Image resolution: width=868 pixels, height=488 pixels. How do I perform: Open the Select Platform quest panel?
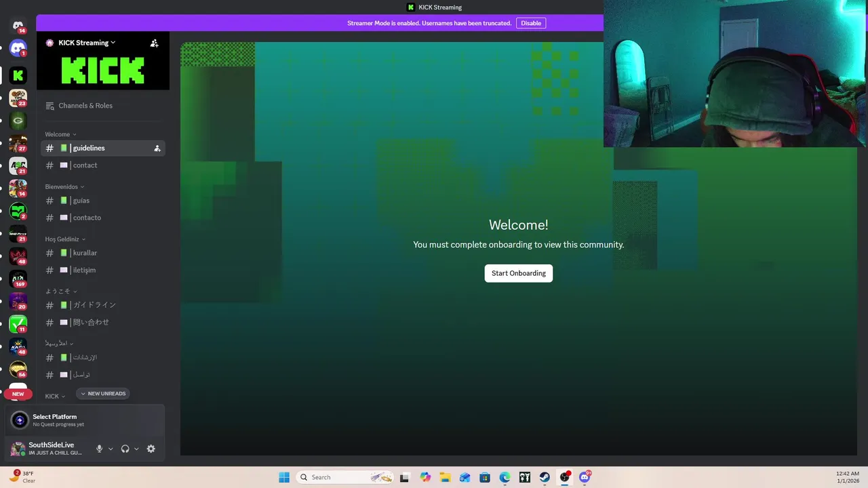click(x=85, y=420)
